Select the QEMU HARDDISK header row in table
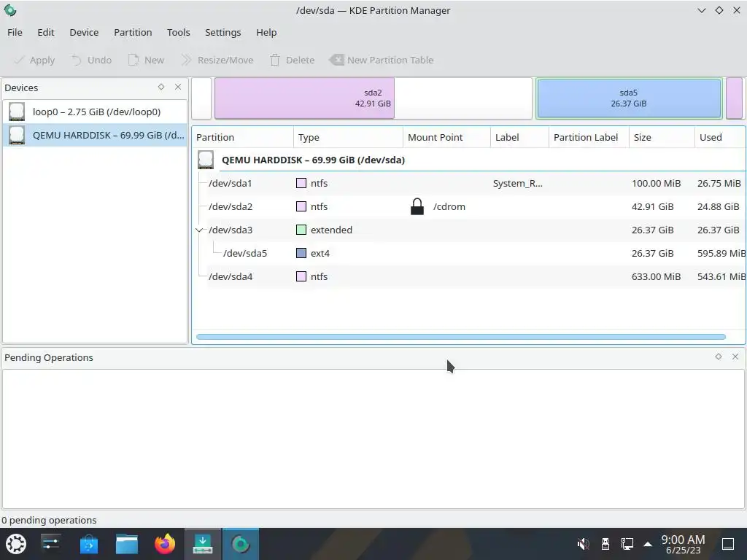747x560 pixels. (x=469, y=160)
